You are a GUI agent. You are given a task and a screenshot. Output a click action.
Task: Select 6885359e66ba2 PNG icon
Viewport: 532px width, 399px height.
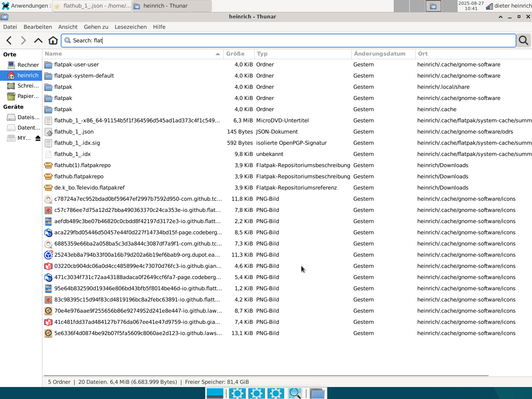coord(48,243)
